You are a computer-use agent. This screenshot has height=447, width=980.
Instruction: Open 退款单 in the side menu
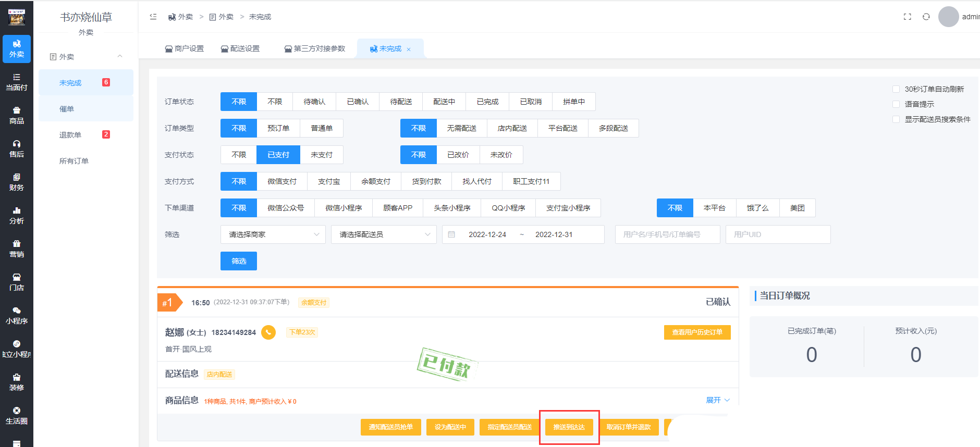(x=70, y=135)
